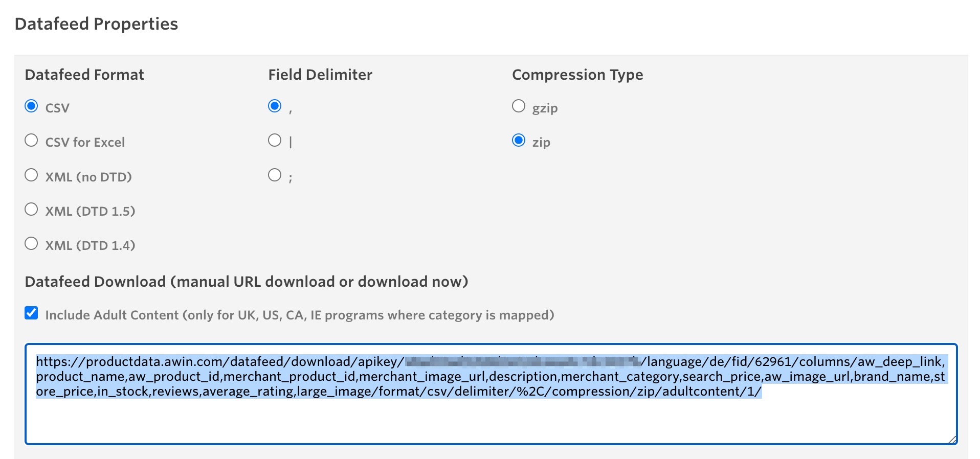Choose XML (DTD 1.5) format

tap(31, 209)
